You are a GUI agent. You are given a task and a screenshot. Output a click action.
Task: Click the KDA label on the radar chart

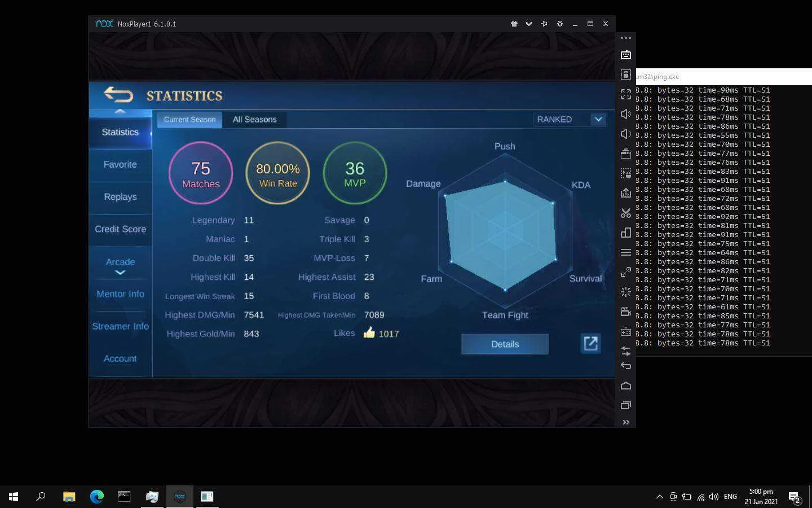[581, 185]
